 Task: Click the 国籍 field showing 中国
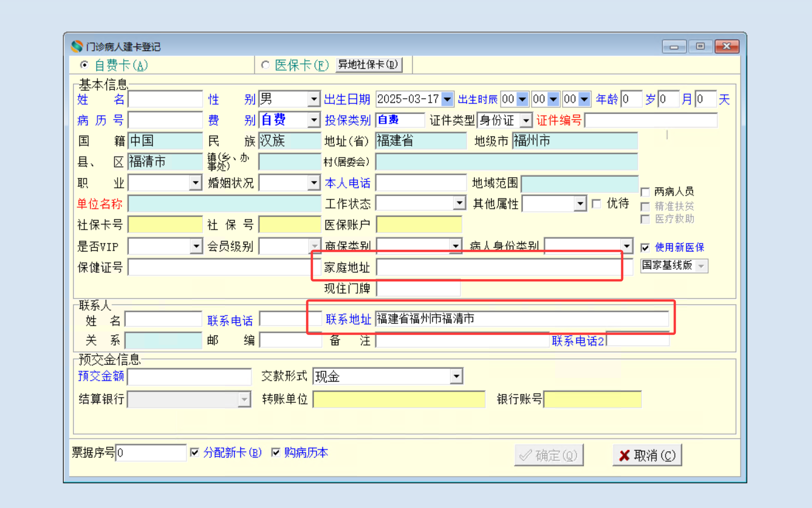165,141
